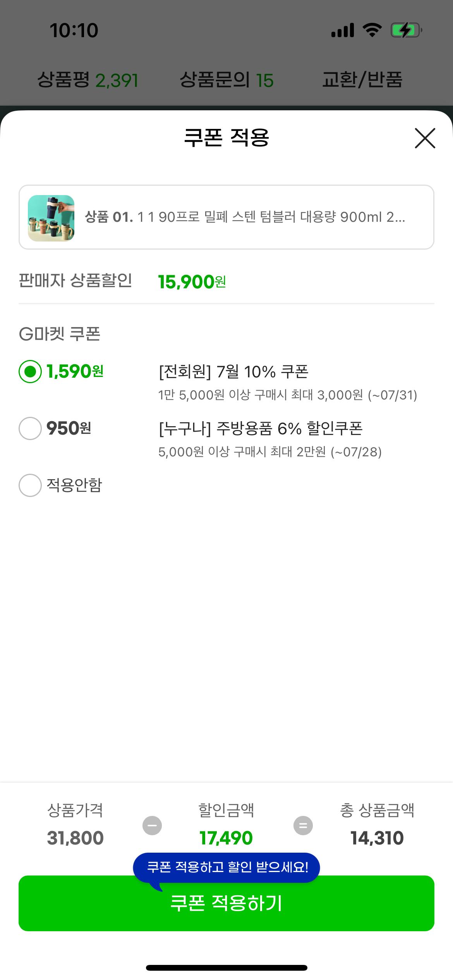The width and height of the screenshot is (453, 980).
Task: Select the 1,590원 coupon radio button
Action: coord(30,372)
